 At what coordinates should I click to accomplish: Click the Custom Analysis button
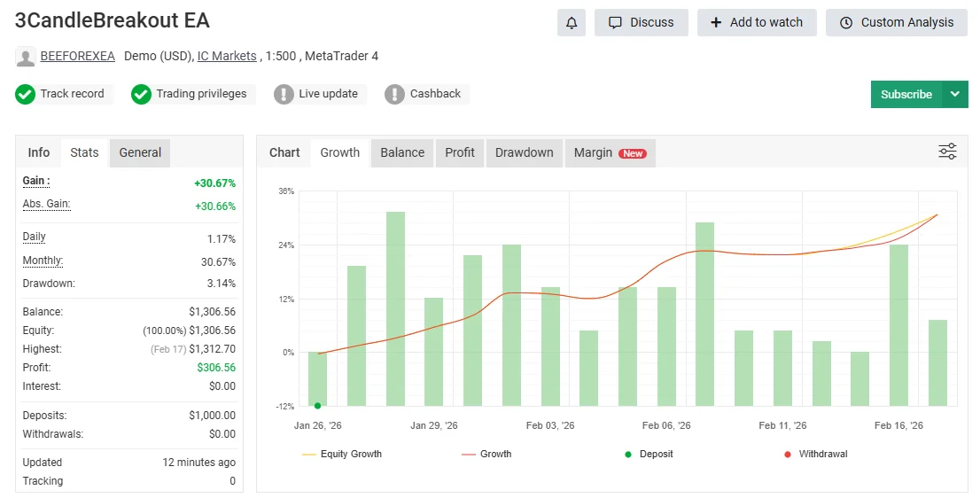click(897, 23)
